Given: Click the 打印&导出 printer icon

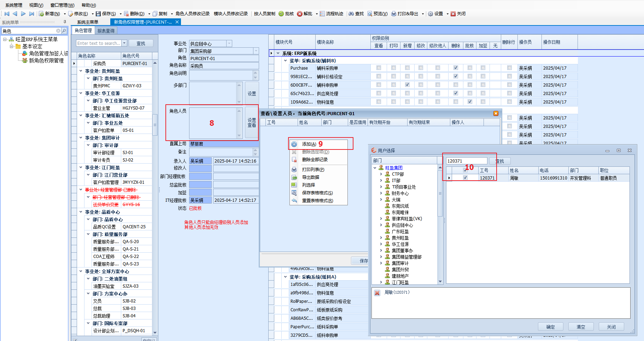Looking at the screenshot, I should pyautogui.click(x=394, y=14).
